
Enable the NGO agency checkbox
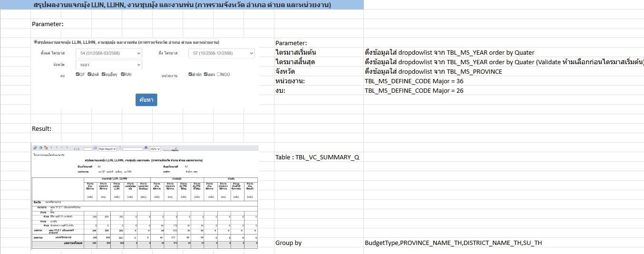pyautogui.click(x=219, y=74)
